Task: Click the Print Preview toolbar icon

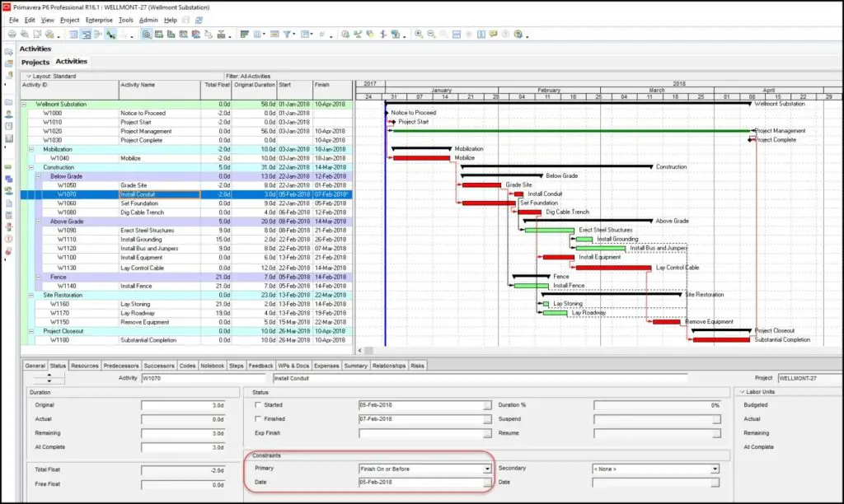Action: (x=24, y=34)
